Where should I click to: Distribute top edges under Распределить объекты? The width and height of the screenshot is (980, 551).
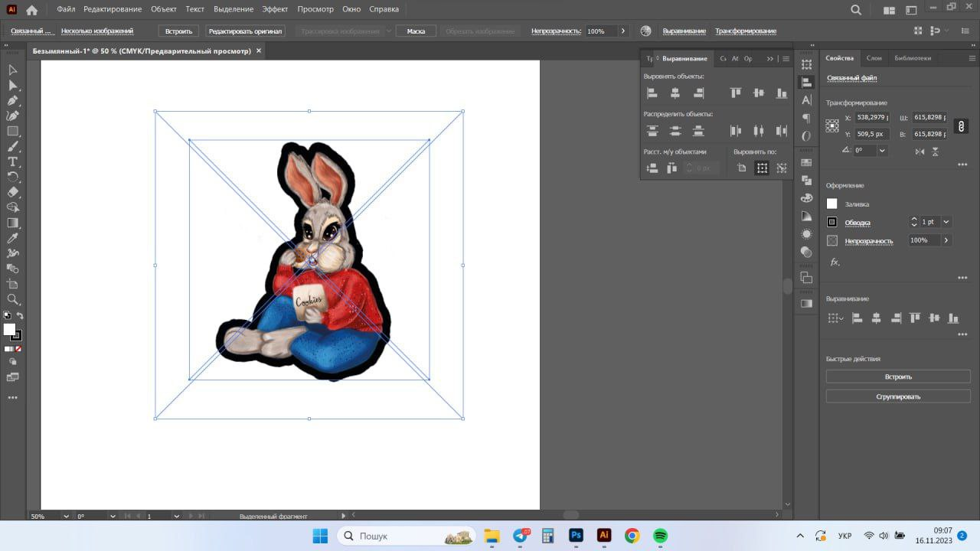click(652, 131)
